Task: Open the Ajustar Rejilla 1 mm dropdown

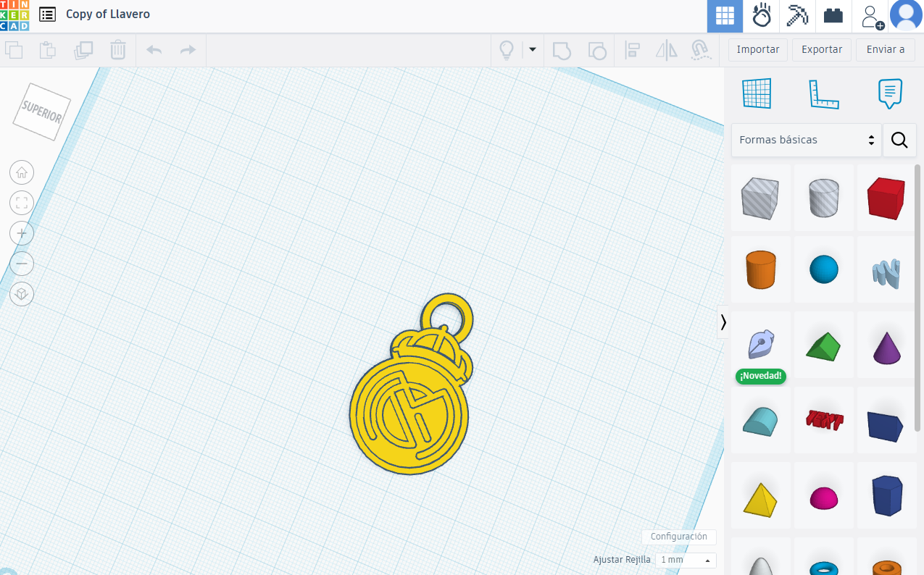Action: 685,560
